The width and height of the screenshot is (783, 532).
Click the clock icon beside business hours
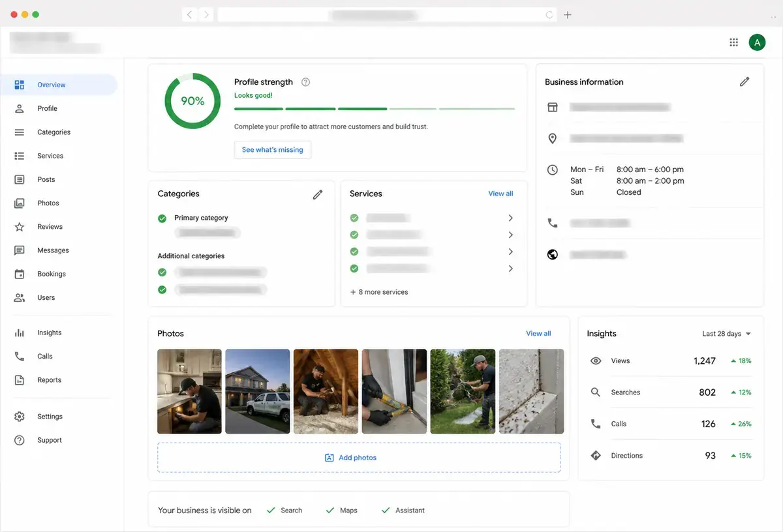[553, 170]
